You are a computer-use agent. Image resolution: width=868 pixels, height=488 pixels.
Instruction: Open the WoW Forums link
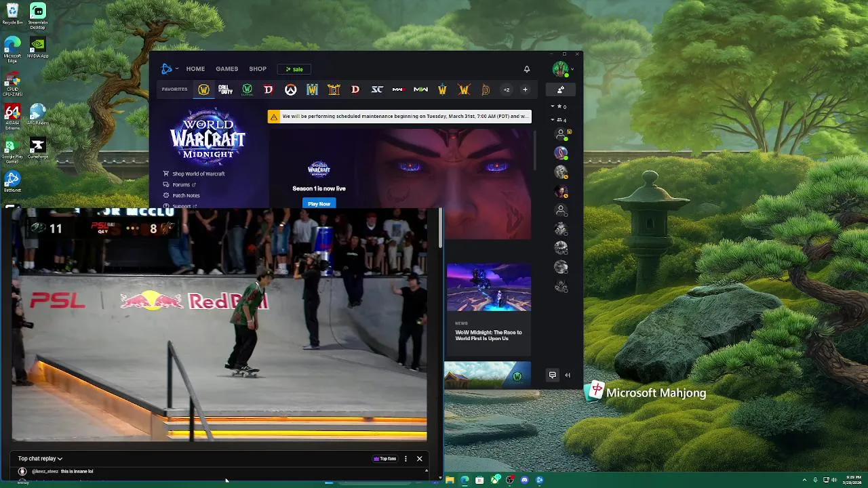click(180, 184)
